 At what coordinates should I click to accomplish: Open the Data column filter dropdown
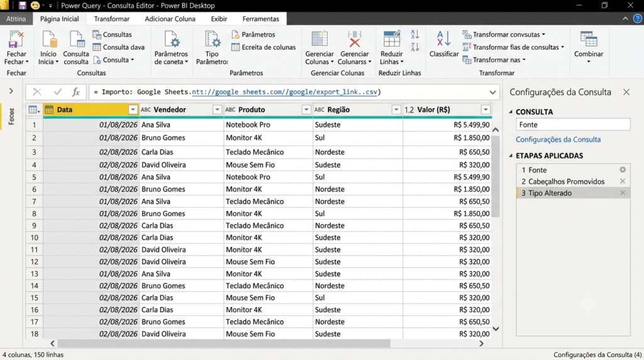[133, 110]
